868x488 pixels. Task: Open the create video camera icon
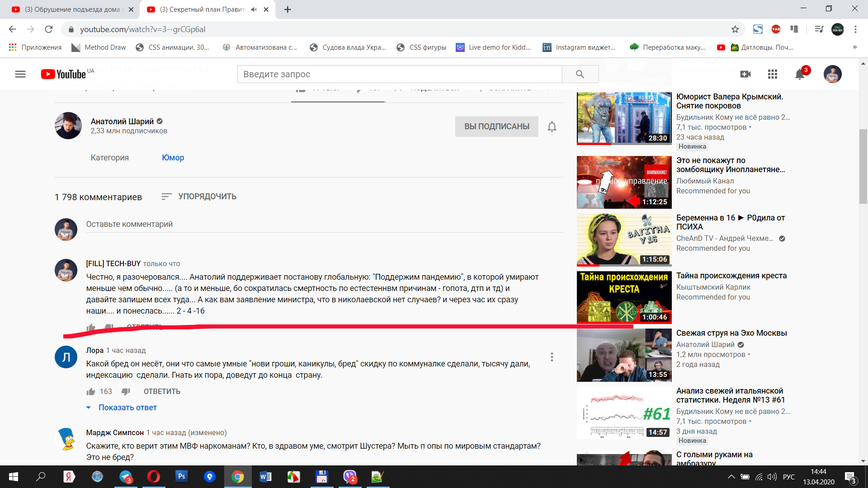745,74
